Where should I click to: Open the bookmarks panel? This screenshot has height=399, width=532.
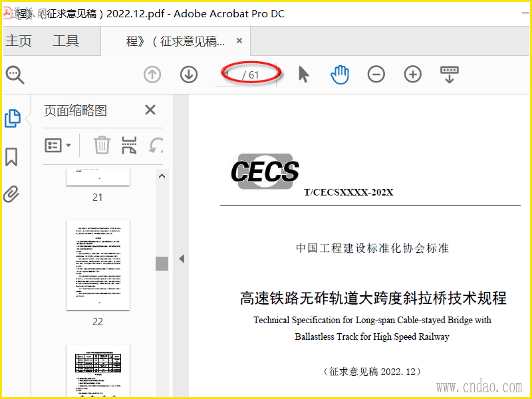11,157
